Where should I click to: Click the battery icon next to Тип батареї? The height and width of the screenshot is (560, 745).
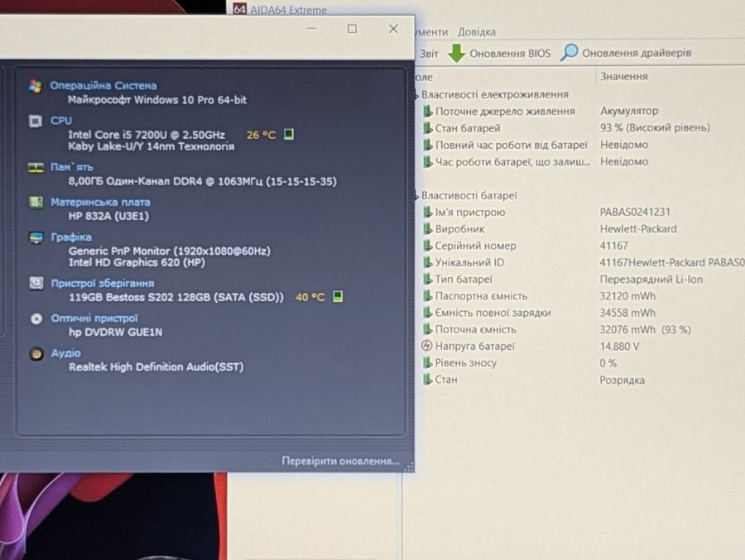[x=427, y=280]
